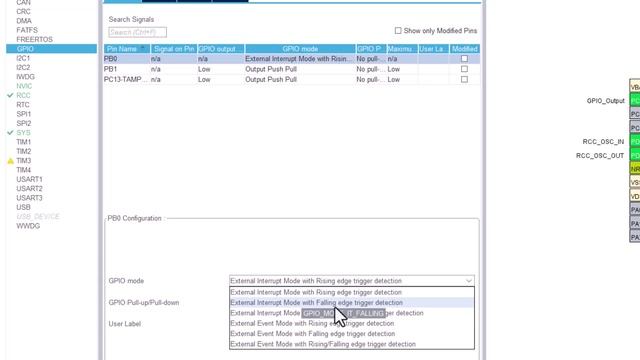Open USART3 peripheral entry
The image size is (640, 360).
29,198
